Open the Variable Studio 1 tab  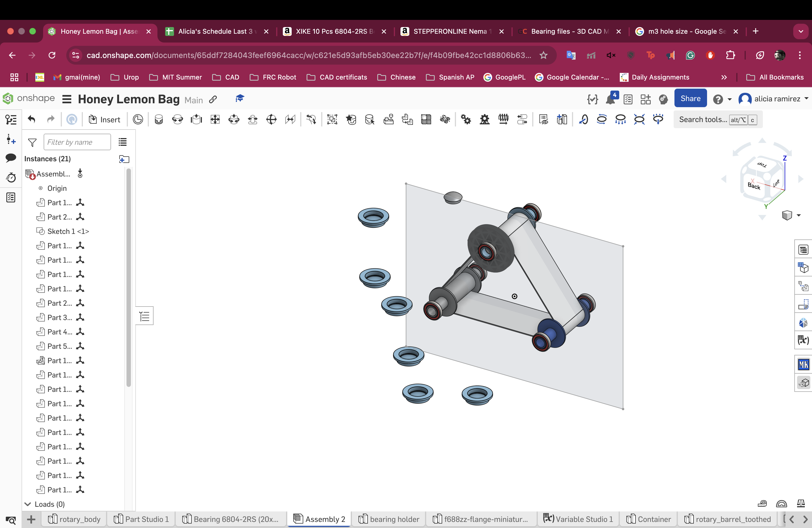pyautogui.click(x=578, y=519)
